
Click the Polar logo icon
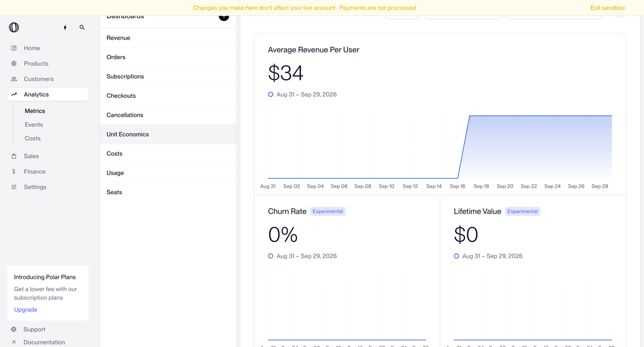(x=14, y=27)
